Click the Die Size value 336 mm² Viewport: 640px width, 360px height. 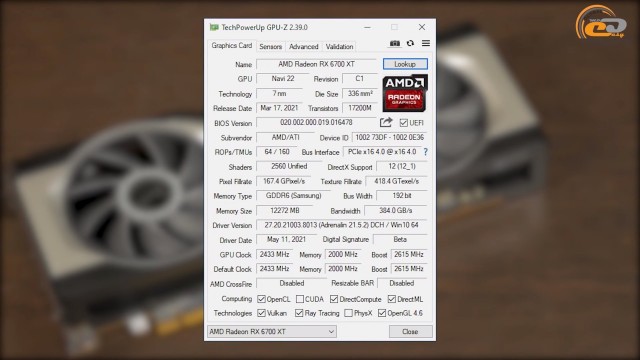360,93
